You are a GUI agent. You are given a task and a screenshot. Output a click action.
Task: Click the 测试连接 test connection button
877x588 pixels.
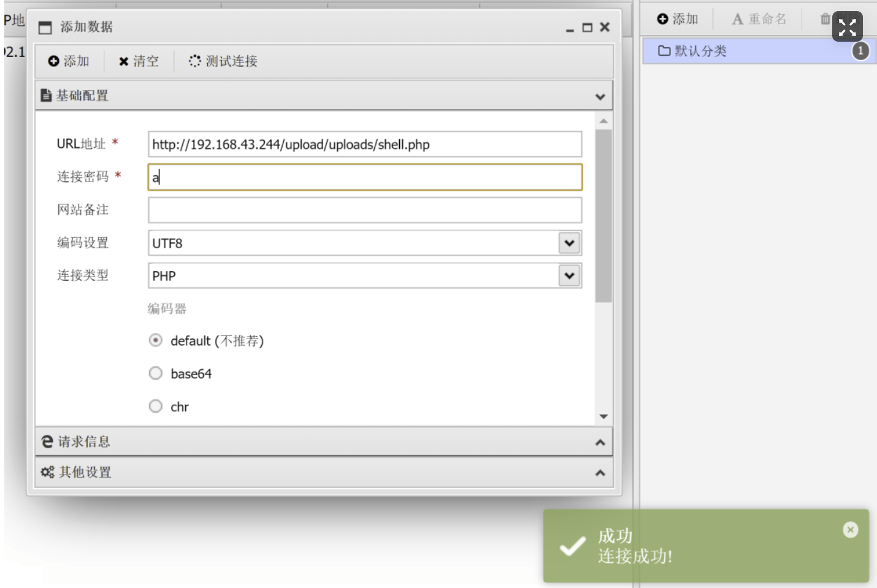point(223,61)
